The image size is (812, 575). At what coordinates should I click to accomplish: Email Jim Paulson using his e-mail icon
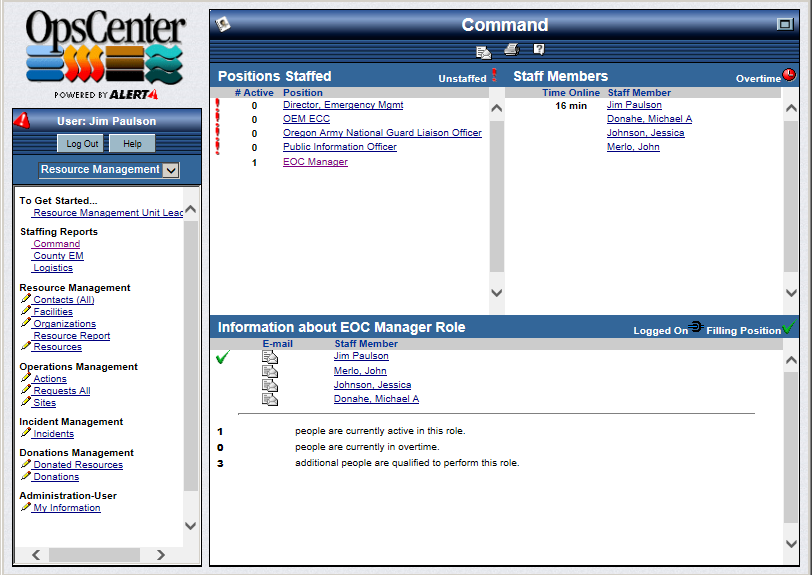tap(269, 357)
